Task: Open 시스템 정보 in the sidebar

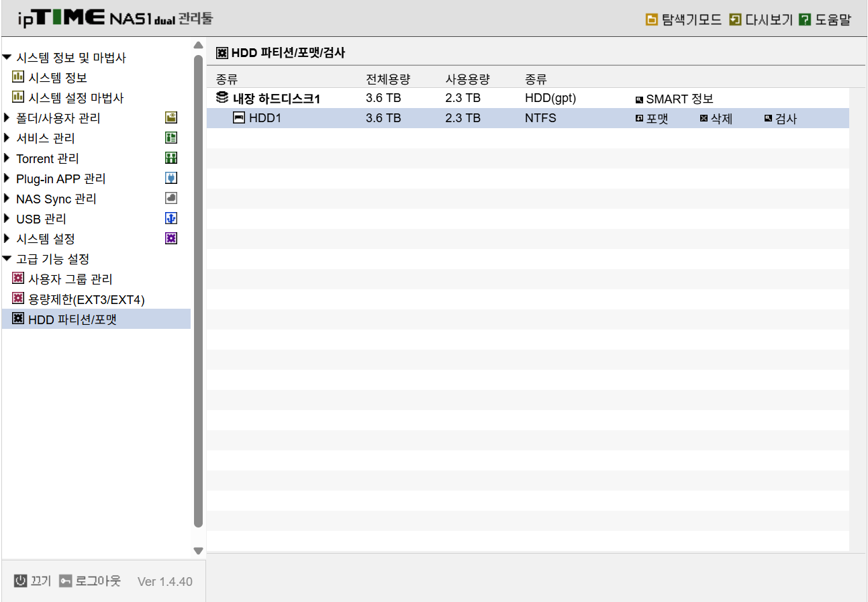Action: 58,78
